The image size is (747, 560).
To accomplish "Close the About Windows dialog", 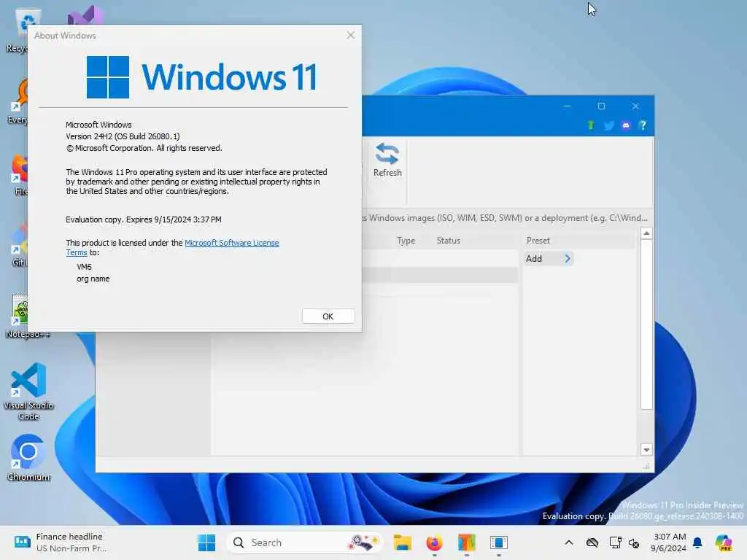I will click(351, 35).
